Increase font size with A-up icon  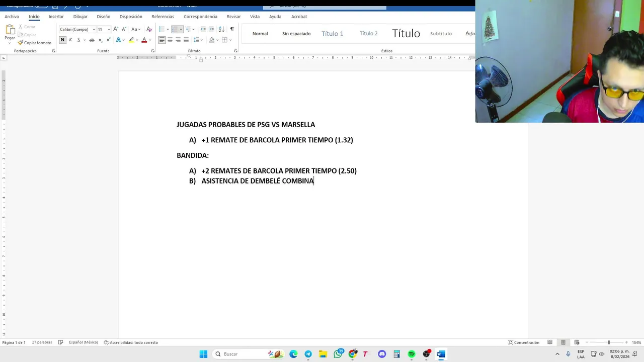click(x=116, y=29)
